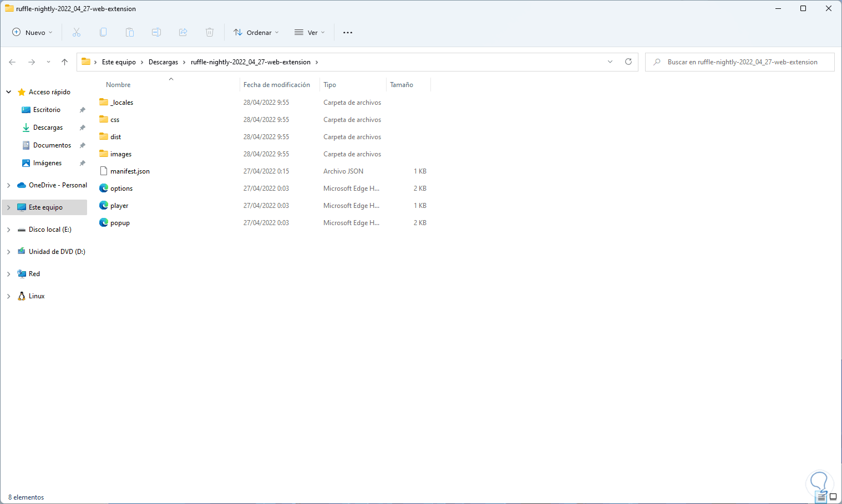The width and height of the screenshot is (842, 504).
Task: Open the Ver view dropdown
Action: [x=310, y=33]
